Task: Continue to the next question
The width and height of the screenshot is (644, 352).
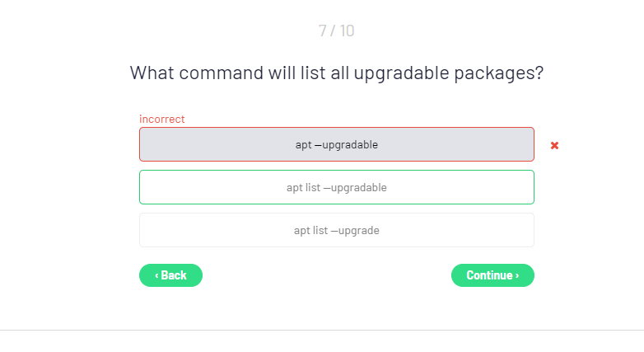Action: 492,275
